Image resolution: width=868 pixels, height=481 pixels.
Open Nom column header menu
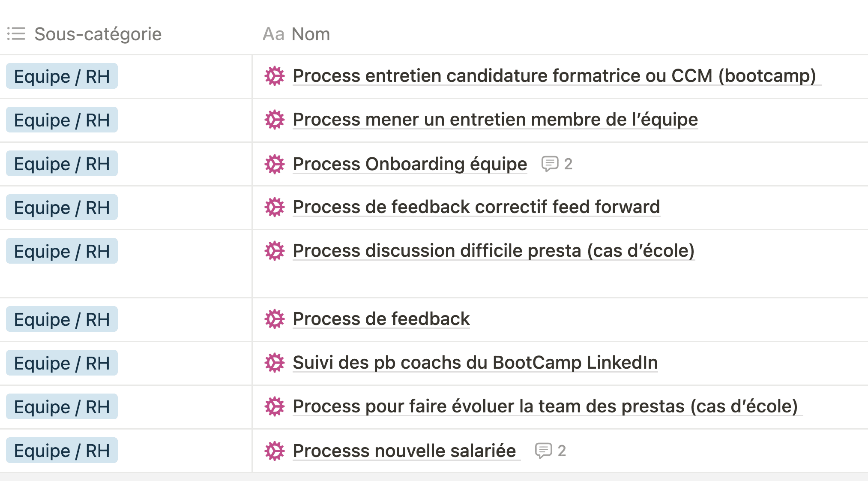coord(560,34)
